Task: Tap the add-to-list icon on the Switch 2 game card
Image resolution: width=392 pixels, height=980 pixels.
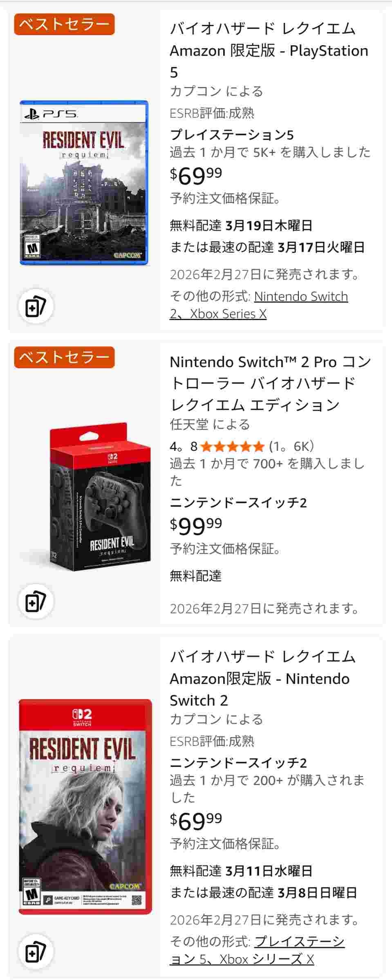Action: pyautogui.click(x=36, y=952)
